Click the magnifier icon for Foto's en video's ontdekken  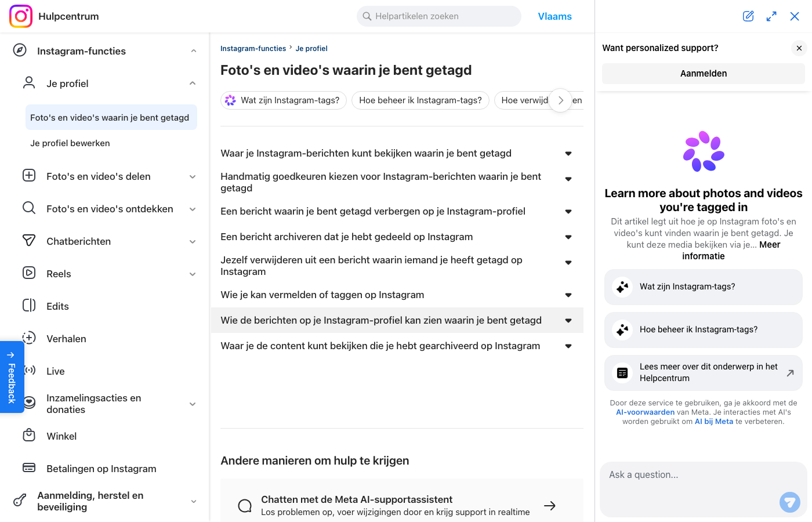pyautogui.click(x=29, y=208)
